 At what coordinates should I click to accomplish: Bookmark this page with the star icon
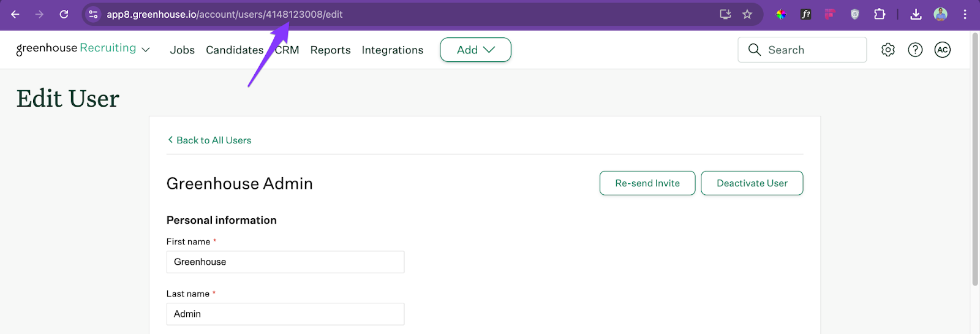747,14
